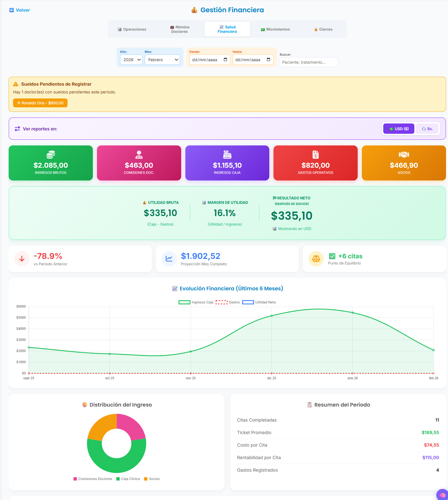Viewport: 448px width, 500px height.
Task: Enable USD ($) currency display
Action: (x=399, y=128)
